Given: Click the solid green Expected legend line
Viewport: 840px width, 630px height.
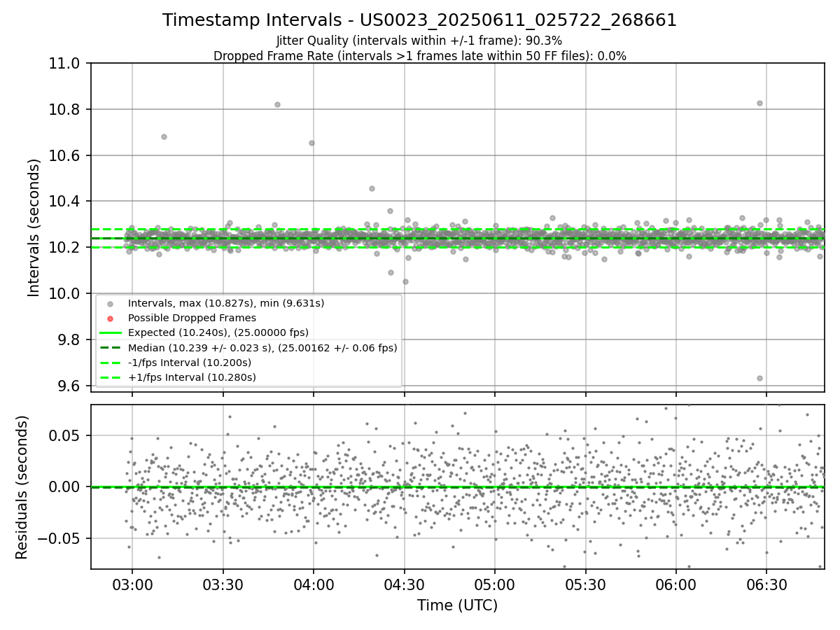Looking at the screenshot, I should tap(110, 333).
